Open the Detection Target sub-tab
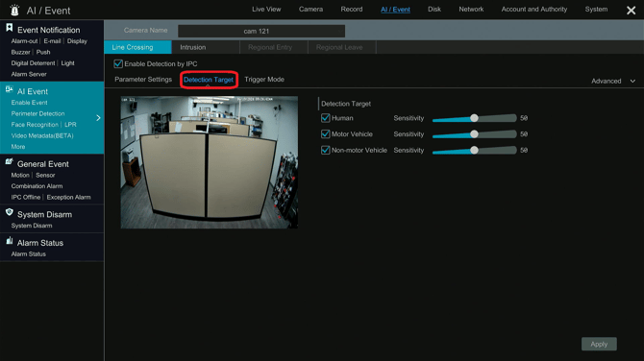The image size is (644, 361). 209,80
